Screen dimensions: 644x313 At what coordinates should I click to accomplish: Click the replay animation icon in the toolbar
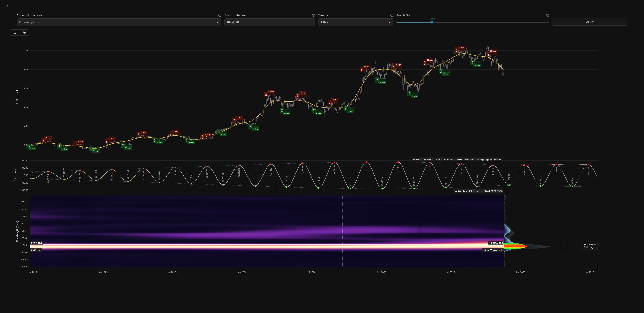tap(15, 32)
